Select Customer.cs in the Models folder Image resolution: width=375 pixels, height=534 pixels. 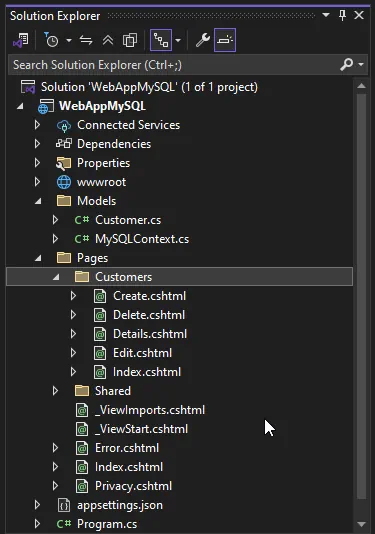point(128,220)
